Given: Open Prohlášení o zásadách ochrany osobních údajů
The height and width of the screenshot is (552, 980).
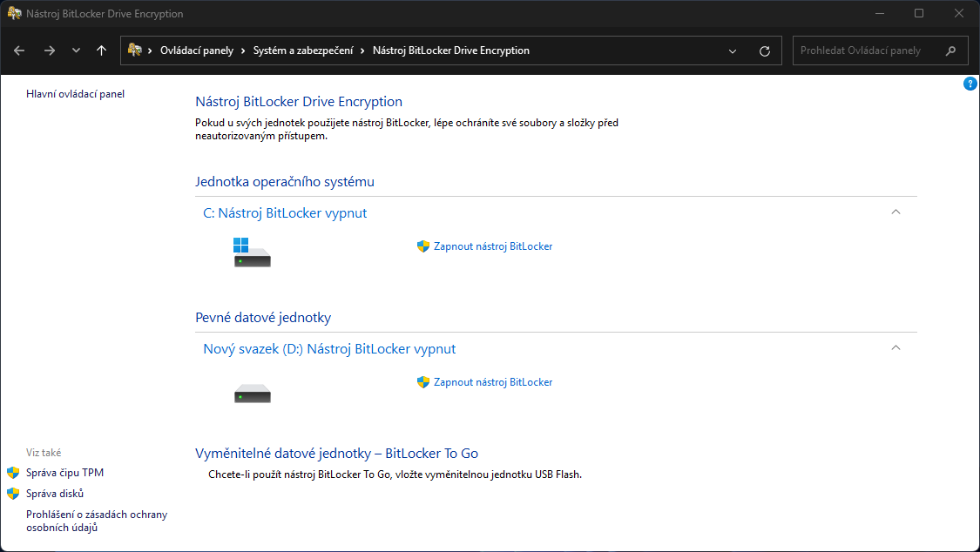Looking at the screenshot, I should click(x=97, y=521).
